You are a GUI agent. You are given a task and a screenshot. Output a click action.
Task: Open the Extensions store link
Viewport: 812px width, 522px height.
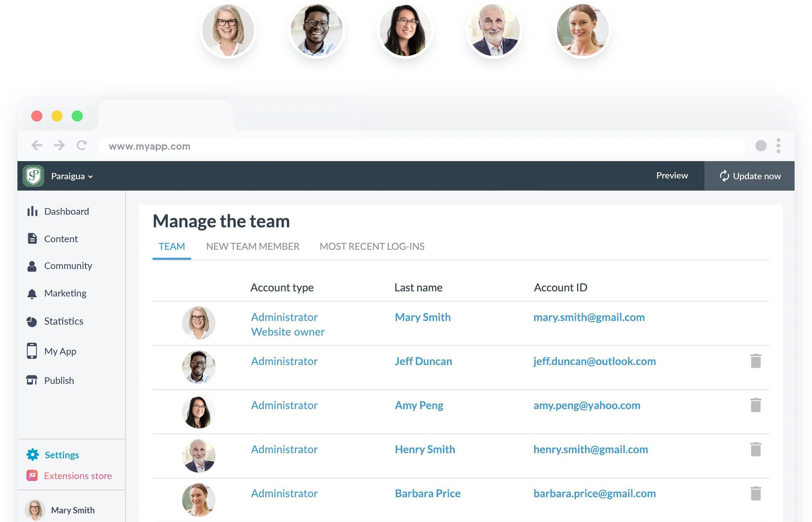coord(78,476)
